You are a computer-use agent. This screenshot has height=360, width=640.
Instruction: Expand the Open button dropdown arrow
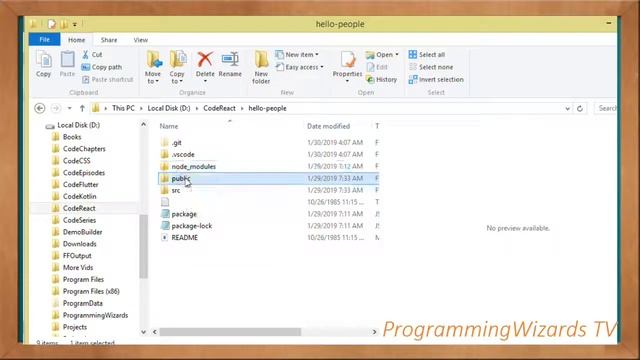(x=397, y=55)
